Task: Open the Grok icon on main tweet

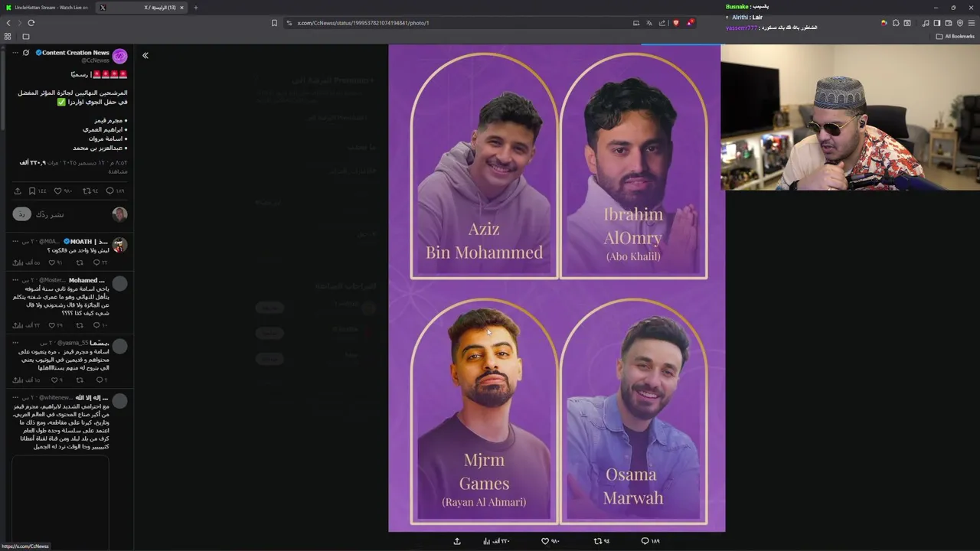Action: pyautogui.click(x=25, y=53)
